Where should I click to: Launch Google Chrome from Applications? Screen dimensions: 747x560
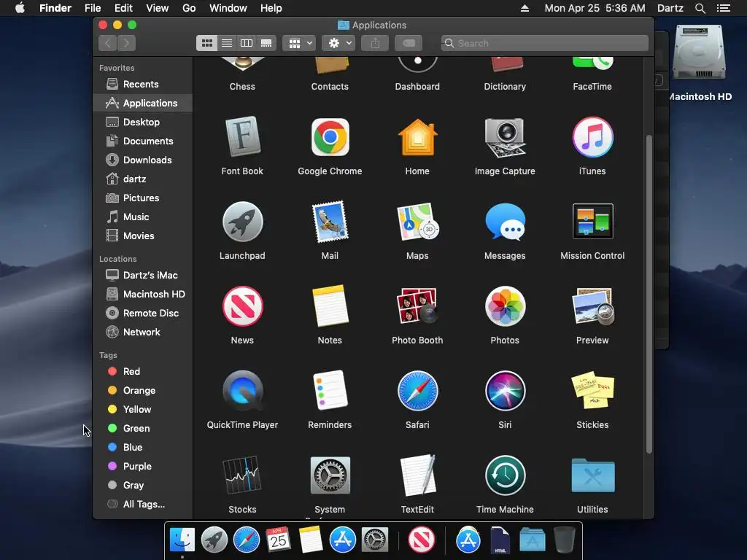point(330,137)
